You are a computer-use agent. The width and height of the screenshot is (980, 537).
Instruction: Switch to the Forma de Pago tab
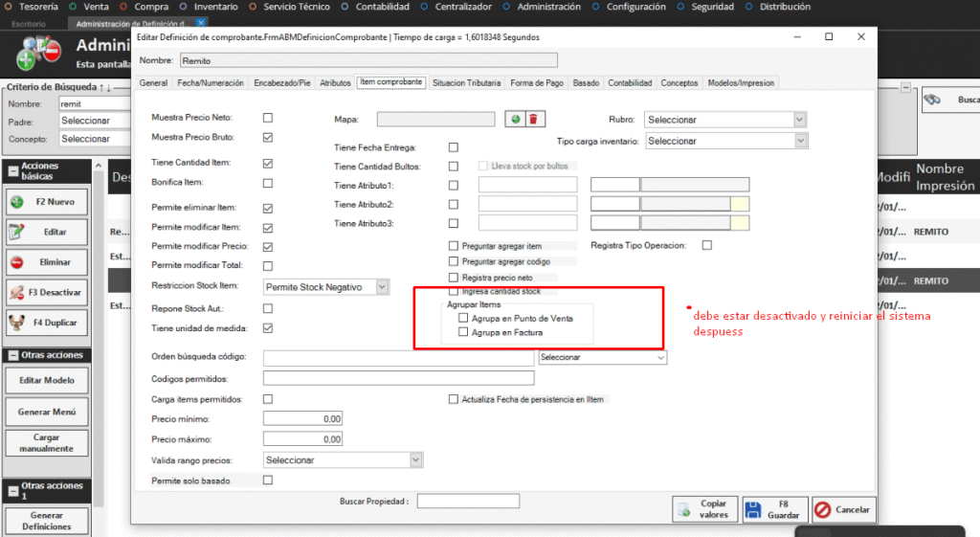click(536, 83)
